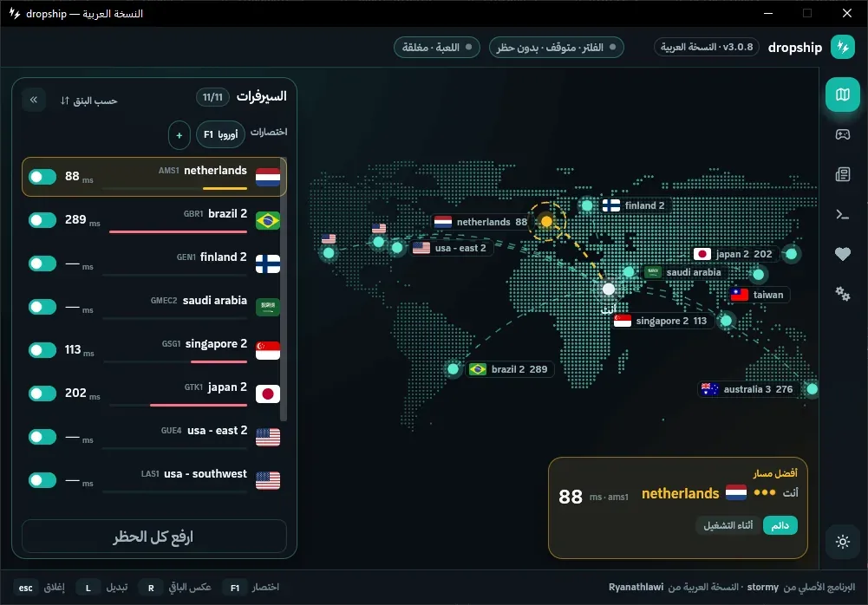868x605 pixels.
Task: Add a new shortcut with plus button
Action: point(179,135)
